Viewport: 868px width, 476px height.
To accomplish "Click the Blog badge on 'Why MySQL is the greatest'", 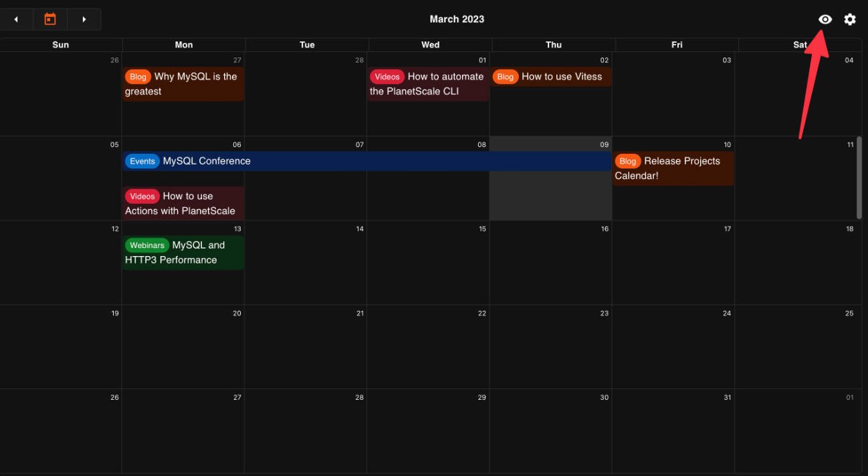I will coord(138,76).
